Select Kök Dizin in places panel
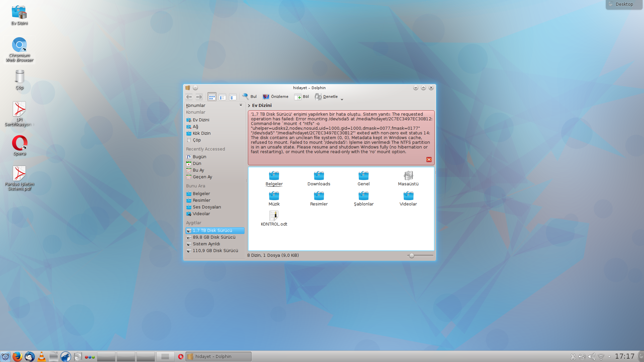Image resolution: width=644 pixels, height=362 pixels. click(201, 133)
